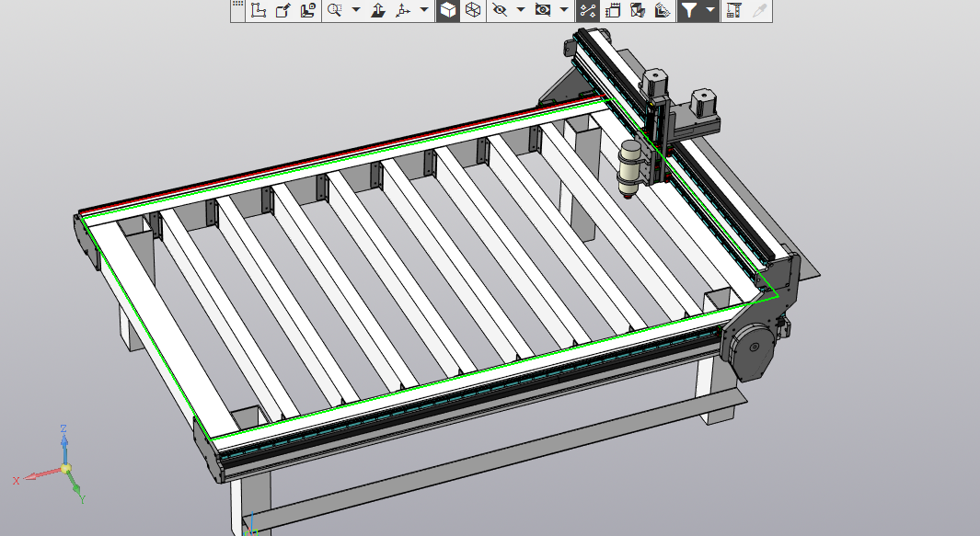Viewport: 980px width, 536px height.
Task: Select the cylindrical spindle on the gantry
Action: [x=629, y=167]
